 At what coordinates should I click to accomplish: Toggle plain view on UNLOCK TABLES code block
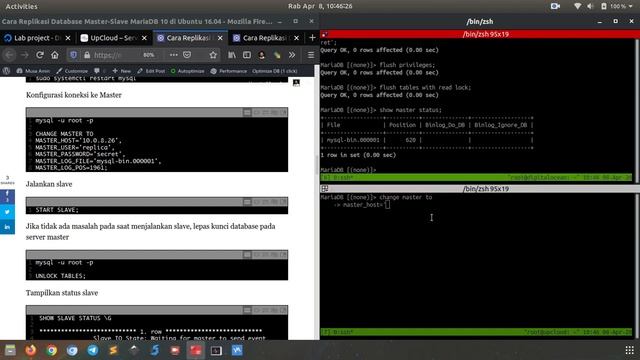[247, 255]
